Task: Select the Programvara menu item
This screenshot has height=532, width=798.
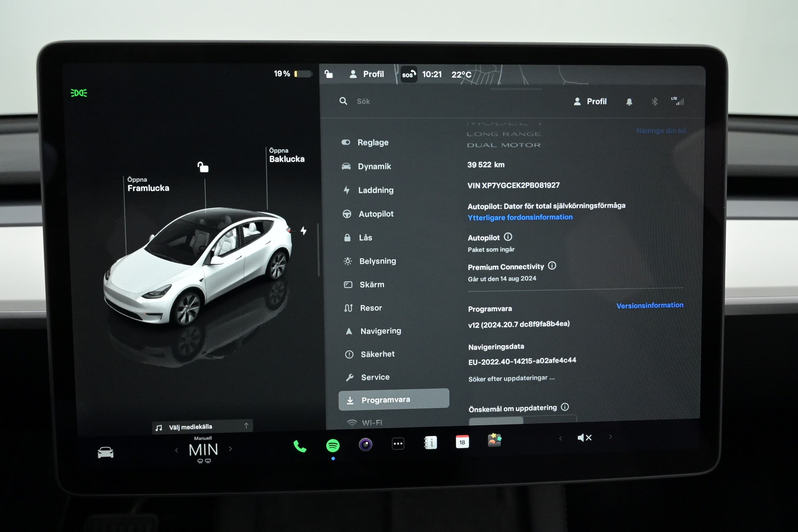Action: [394, 399]
